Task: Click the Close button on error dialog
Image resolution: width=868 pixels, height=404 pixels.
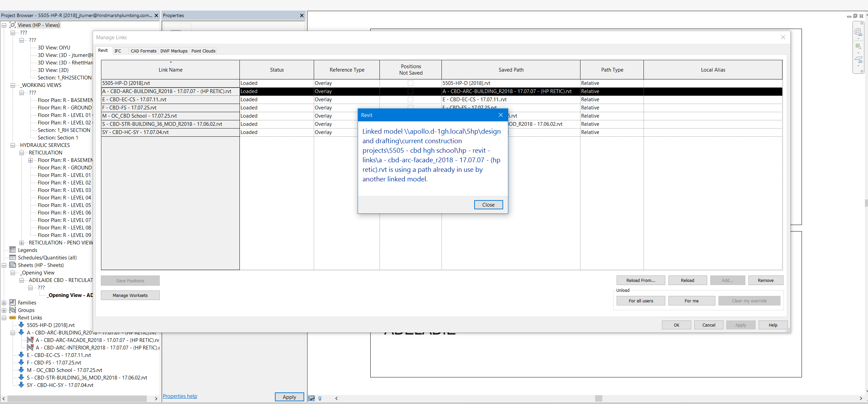Action: coord(488,204)
